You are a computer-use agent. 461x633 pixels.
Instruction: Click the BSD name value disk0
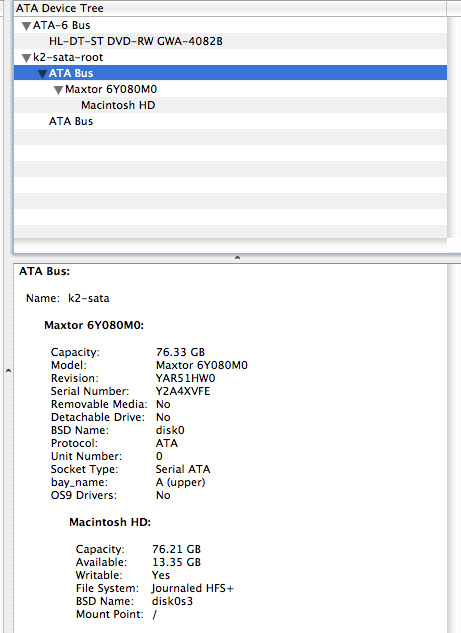(x=170, y=430)
